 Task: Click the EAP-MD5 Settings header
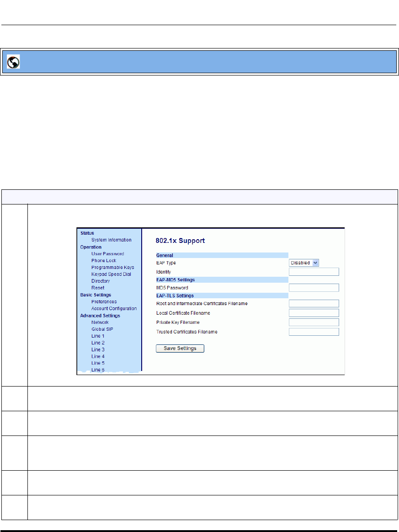tap(222, 280)
